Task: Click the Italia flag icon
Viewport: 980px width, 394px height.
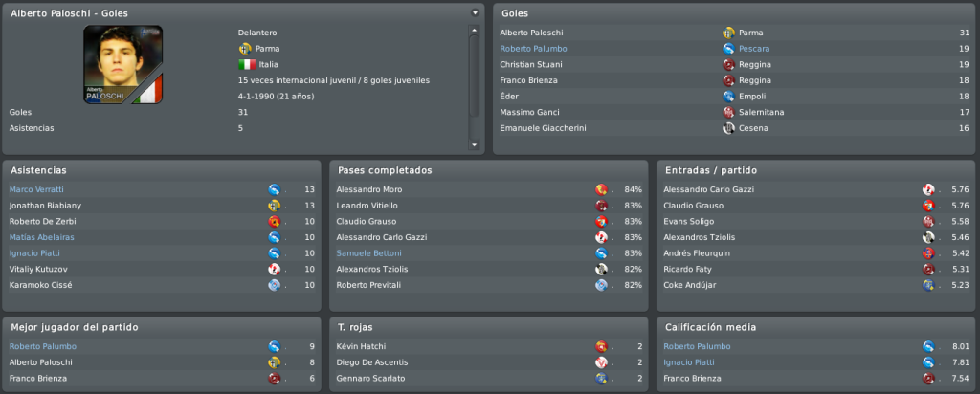Action: coord(247,64)
